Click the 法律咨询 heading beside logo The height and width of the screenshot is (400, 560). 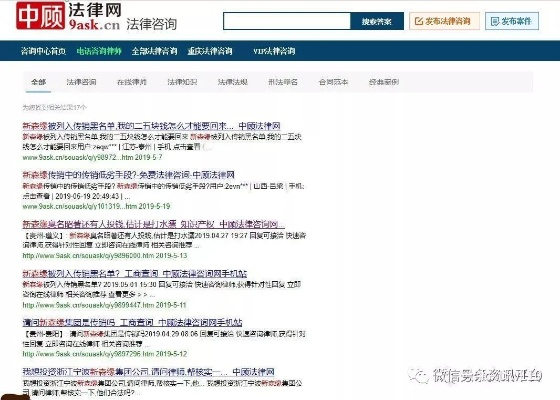click(x=152, y=24)
